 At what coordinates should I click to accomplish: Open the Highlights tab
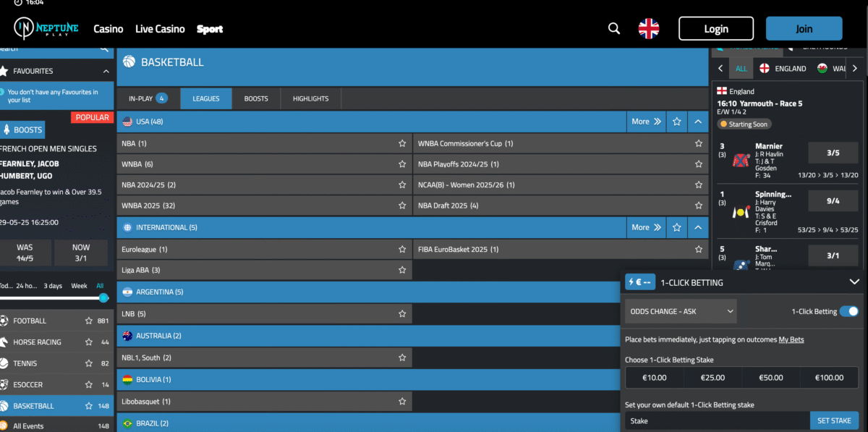click(310, 98)
